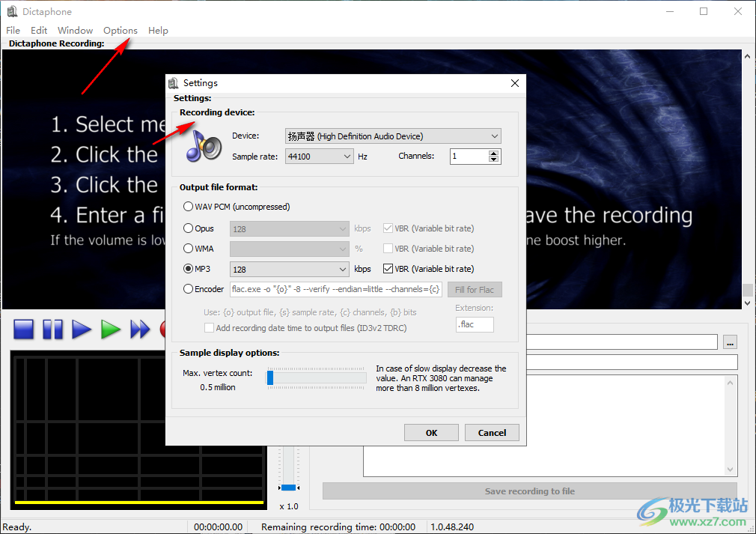Select the WAV PCM (uncompressed) option
Viewport: 756px width, 534px height.
click(x=188, y=207)
